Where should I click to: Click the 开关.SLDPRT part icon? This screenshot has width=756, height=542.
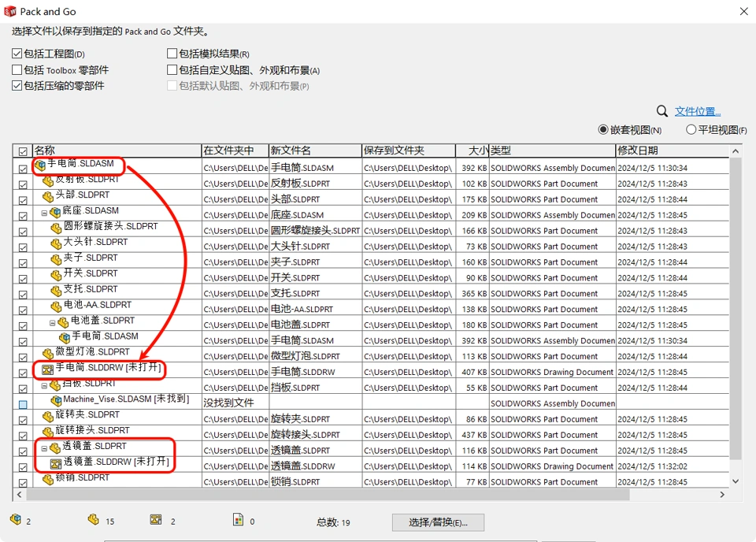click(57, 275)
